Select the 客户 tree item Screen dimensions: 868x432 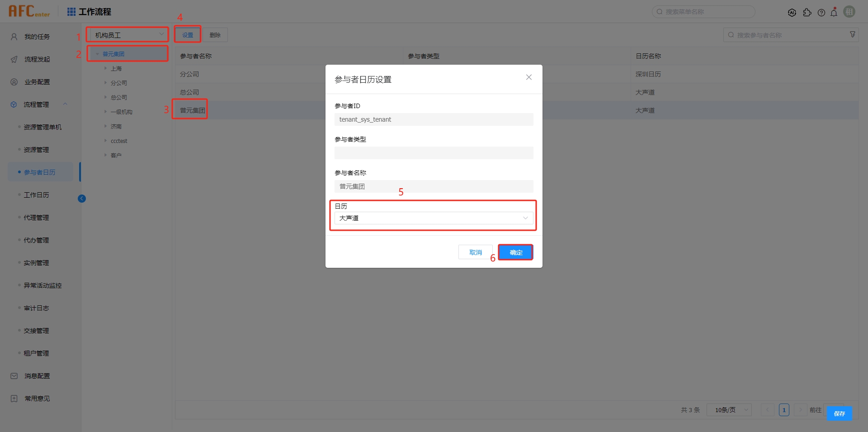click(116, 155)
